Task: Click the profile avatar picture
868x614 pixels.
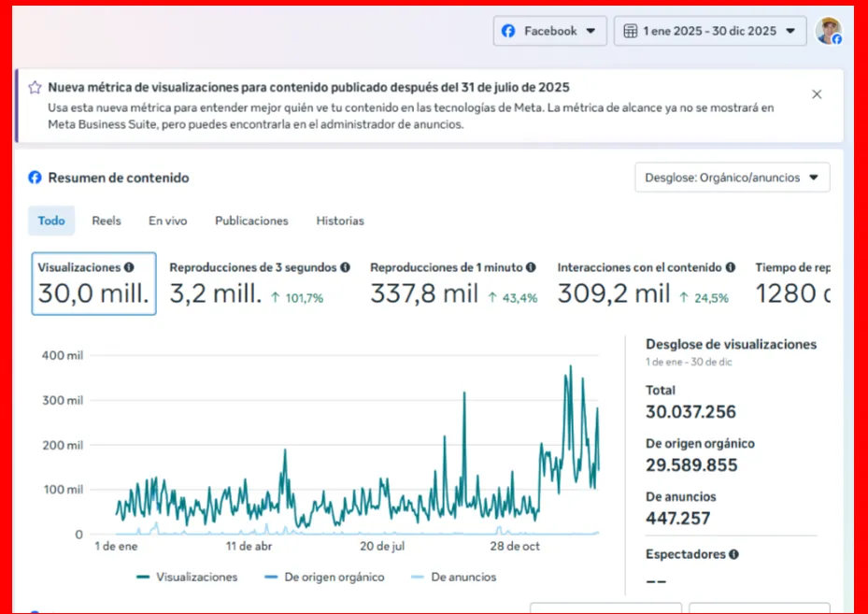Action: [x=828, y=31]
